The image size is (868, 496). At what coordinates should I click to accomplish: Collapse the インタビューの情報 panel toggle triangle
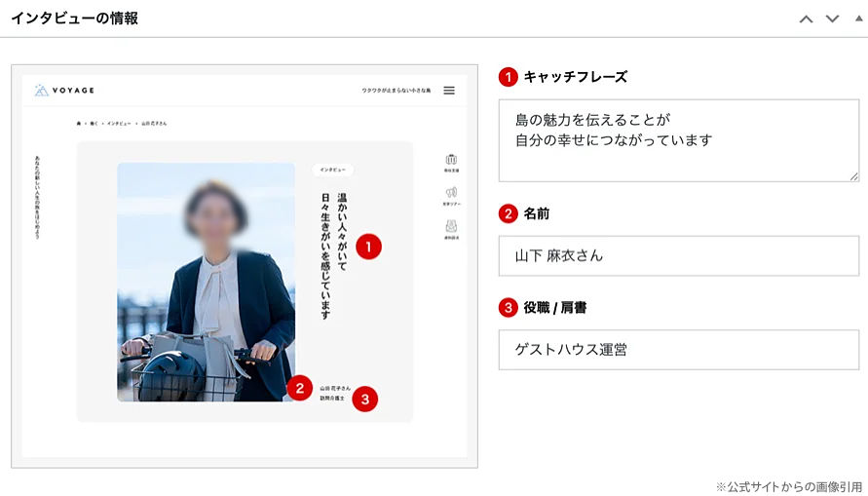coord(859,19)
